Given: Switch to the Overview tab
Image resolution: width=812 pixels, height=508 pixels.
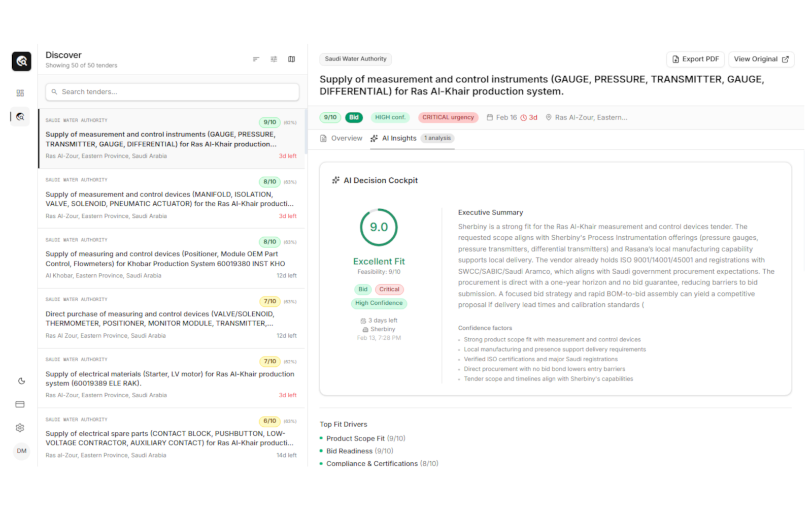Looking at the screenshot, I should pyautogui.click(x=346, y=138).
